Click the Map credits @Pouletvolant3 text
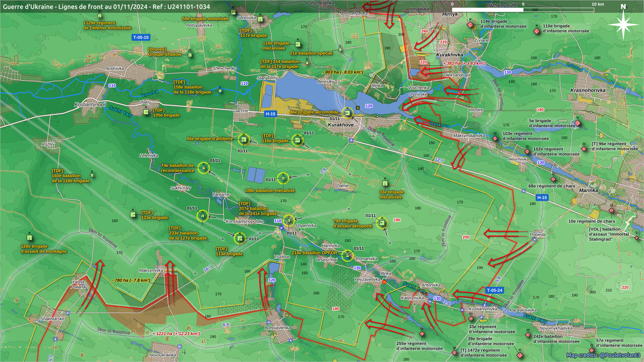644x362 pixels. pyautogui.click(x=603, y=355)
